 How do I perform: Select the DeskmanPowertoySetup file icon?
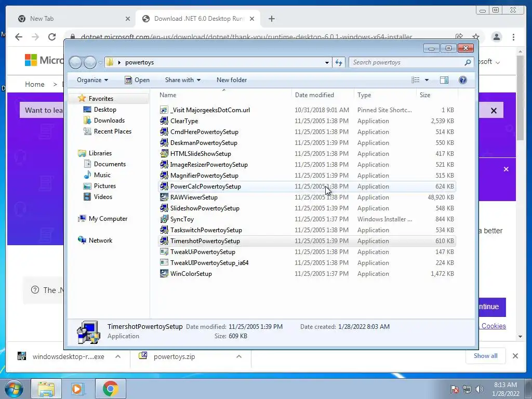[x=164, y=142]
